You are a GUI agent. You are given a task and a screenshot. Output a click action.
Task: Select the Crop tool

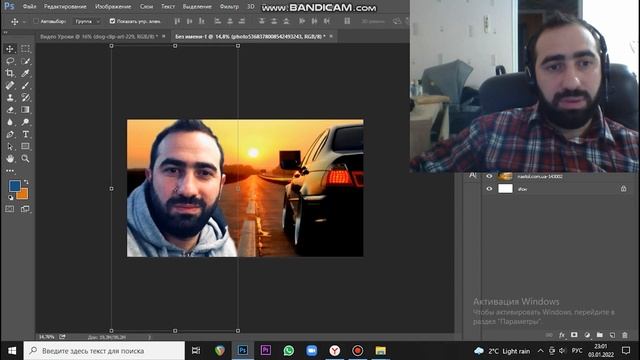click(x=10, y=73)
